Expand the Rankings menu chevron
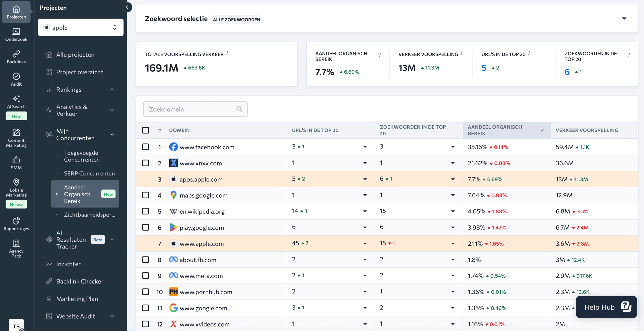Image resolution: width=644 pixels, height=331 pixels. click(x=112, y=89)
